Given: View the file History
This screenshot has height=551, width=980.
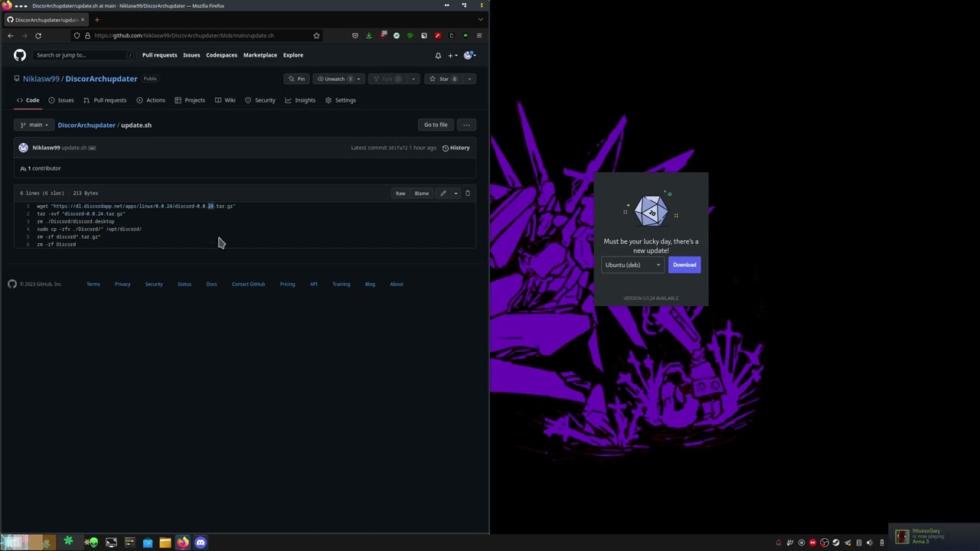Looking at the screenshot, I should click(456, 148).
